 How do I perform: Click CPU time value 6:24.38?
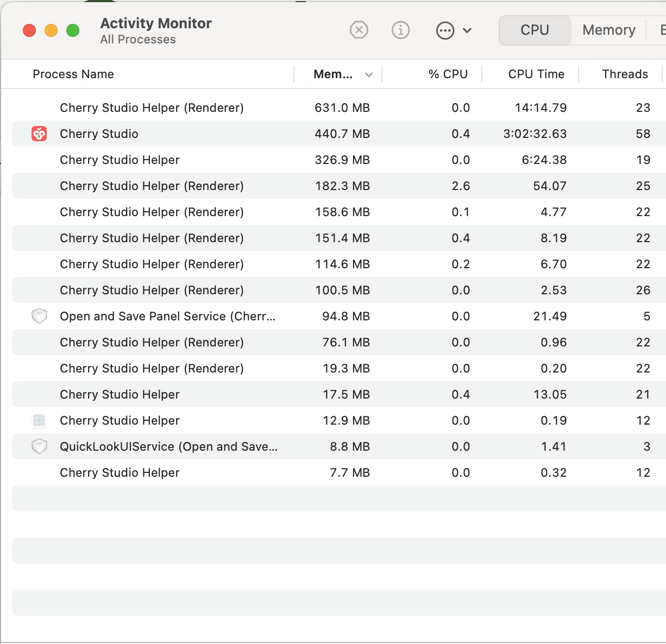point(544,160)
